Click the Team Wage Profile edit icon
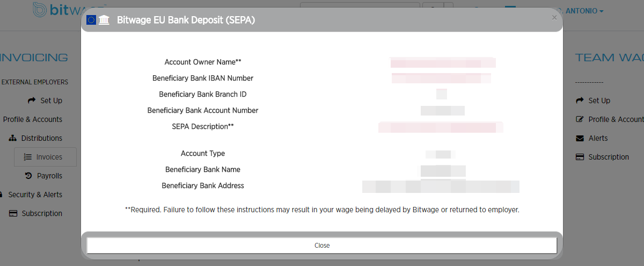The image size is (644, 266). (580, 119)
